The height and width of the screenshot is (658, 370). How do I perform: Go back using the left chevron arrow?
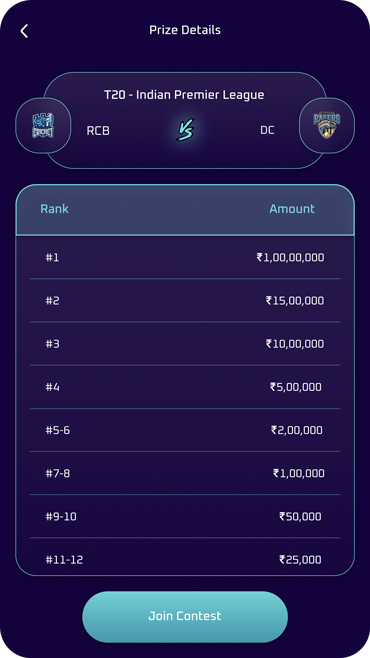tap(24, 31)
